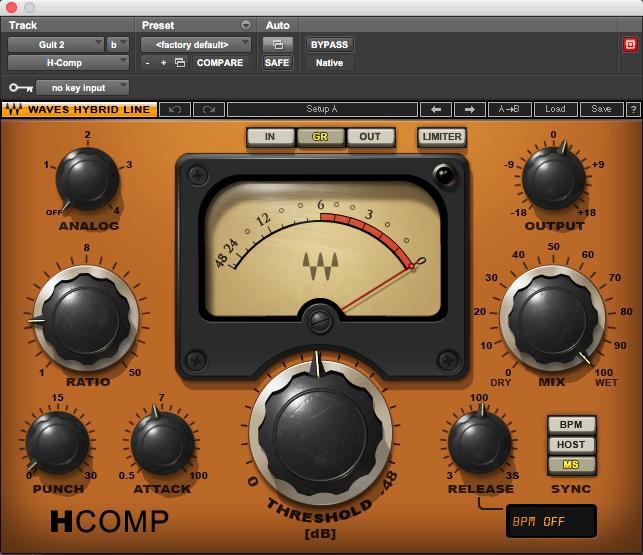Click the MIX knob
This screenshot has width=643, height=555.
pyautogui.click(x=552, y=319)
